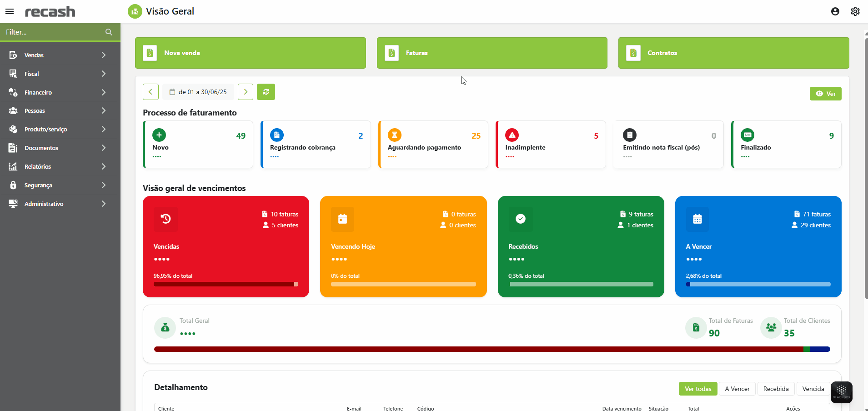Switch to the A Vencer tab

(737, 389)
